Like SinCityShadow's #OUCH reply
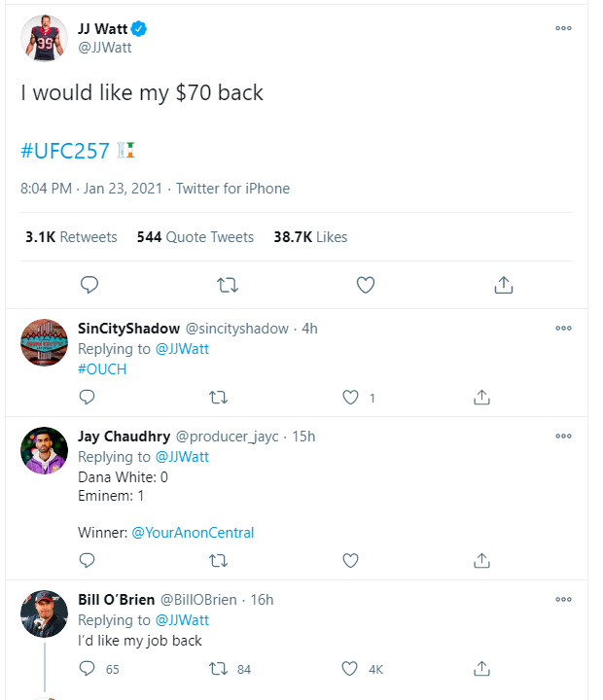The image size is (603, 700). pyautogui.click(x=352, y=398)
